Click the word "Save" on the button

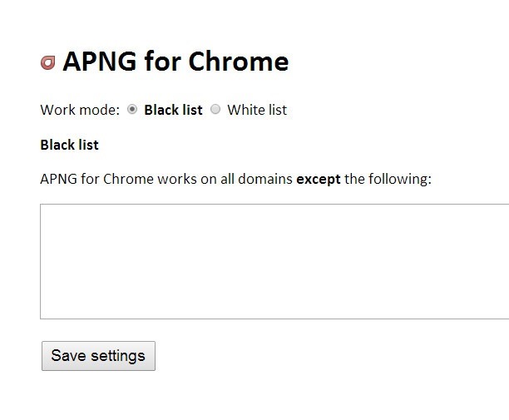68,356
